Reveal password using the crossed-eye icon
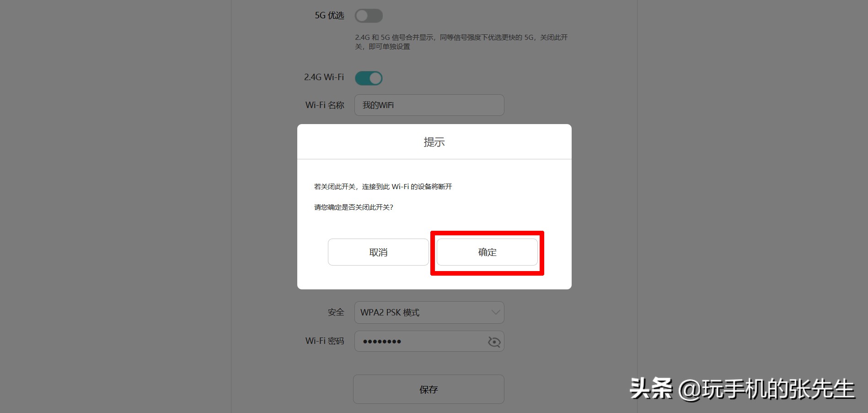Viewport: 868px width, 413px height. (494, 342)
